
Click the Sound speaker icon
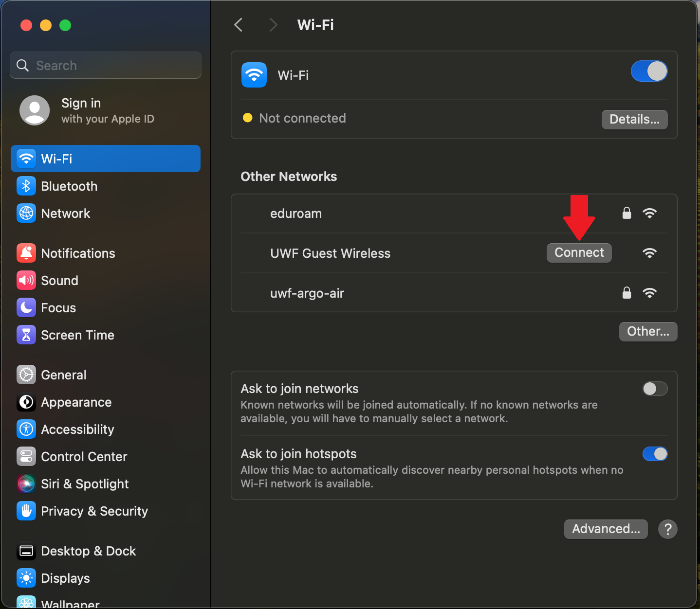click(26, 280)
